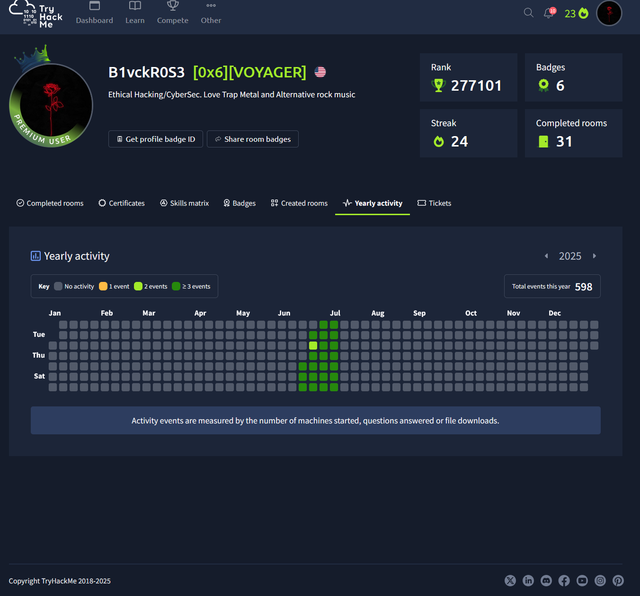
Task: Switch to Skills matrix tab
Action: click(184, 203)
